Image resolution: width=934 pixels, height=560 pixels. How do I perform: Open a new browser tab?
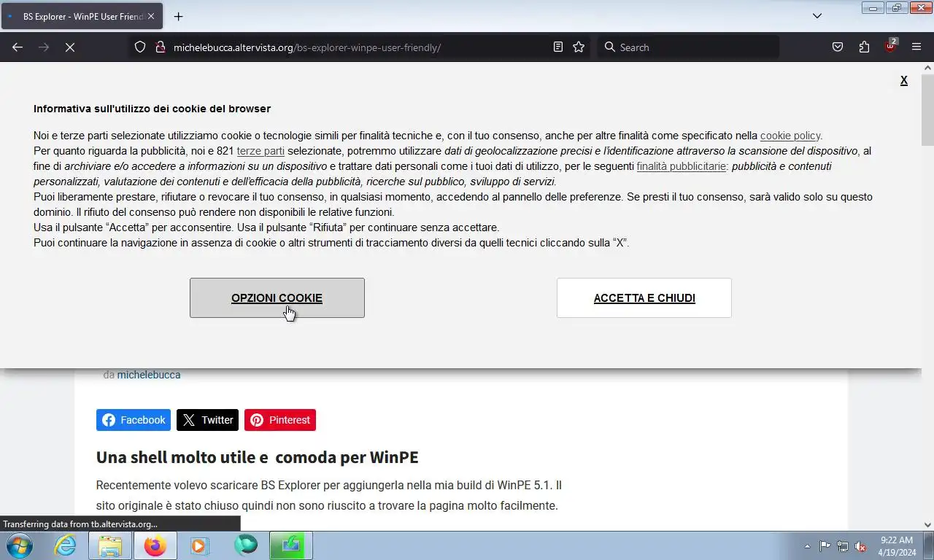[178, 16]
